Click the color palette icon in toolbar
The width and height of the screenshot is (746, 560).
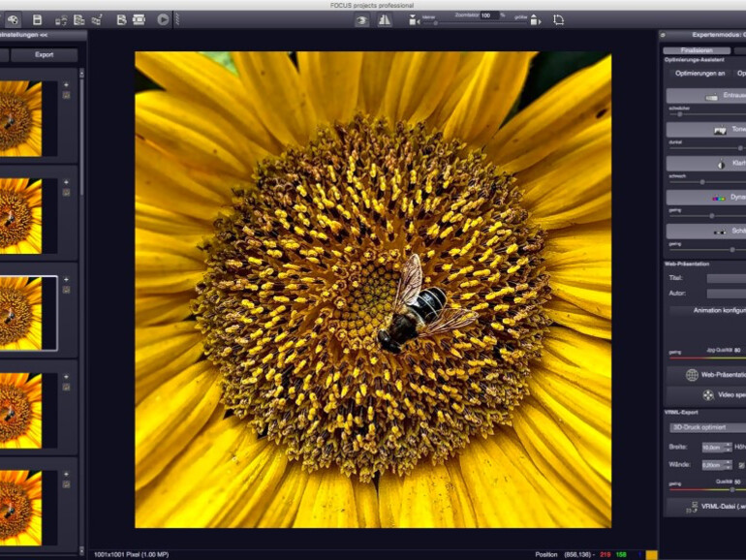pyautogui.click(x=13, y=20)
